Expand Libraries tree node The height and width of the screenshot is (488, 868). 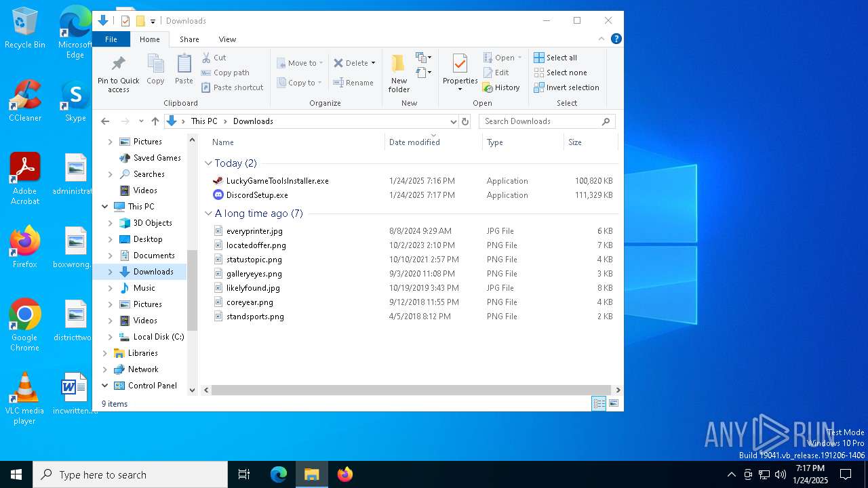(x=105, y=353)
